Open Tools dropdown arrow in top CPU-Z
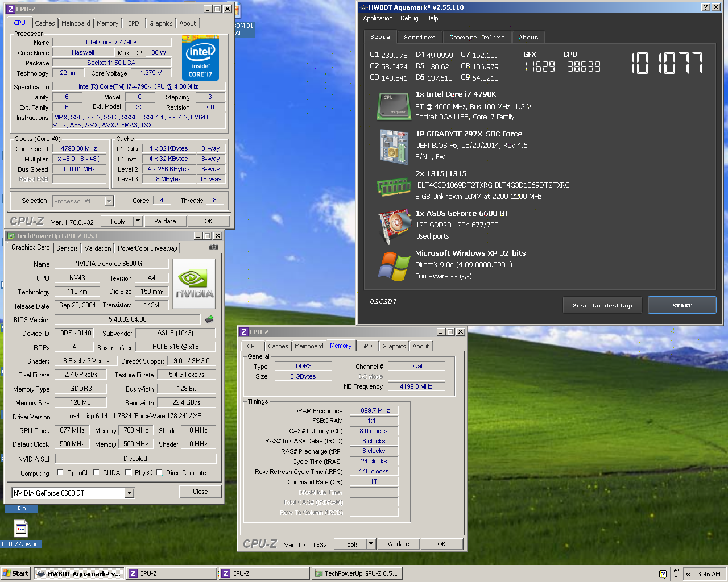 (x=138, y=221)
